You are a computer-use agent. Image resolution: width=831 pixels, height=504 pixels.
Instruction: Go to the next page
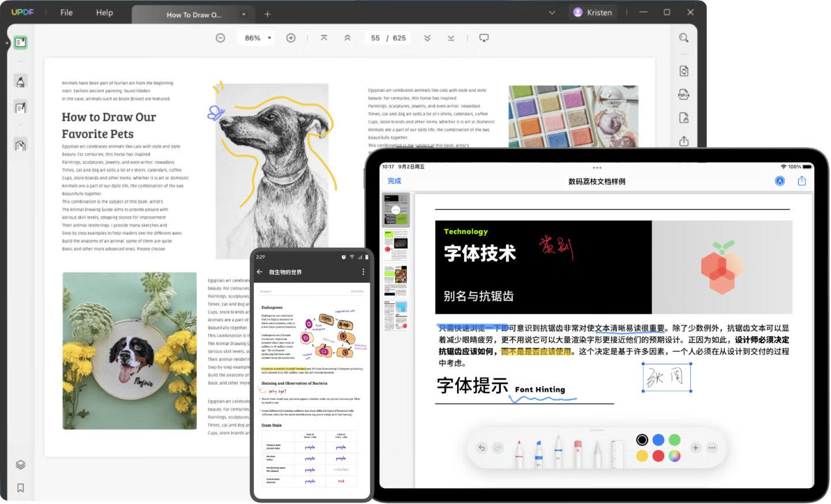pyautogui.click(x=427, y=38)
